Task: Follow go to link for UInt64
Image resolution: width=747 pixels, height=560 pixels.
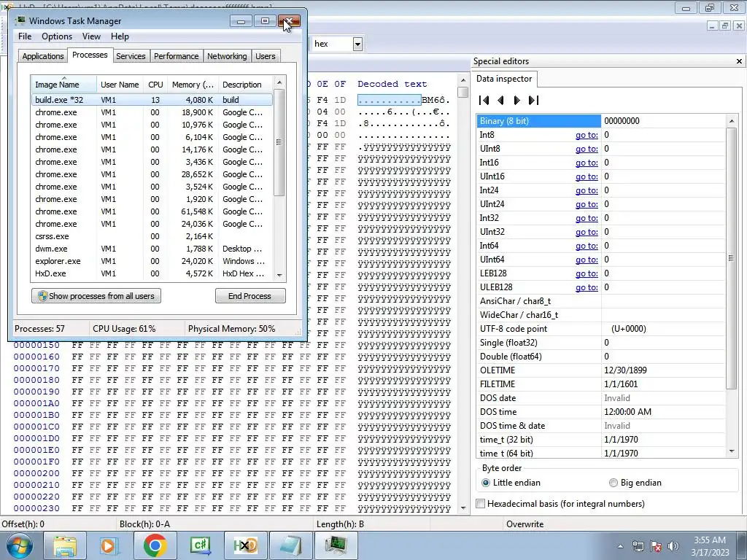Action: [587, 260]
